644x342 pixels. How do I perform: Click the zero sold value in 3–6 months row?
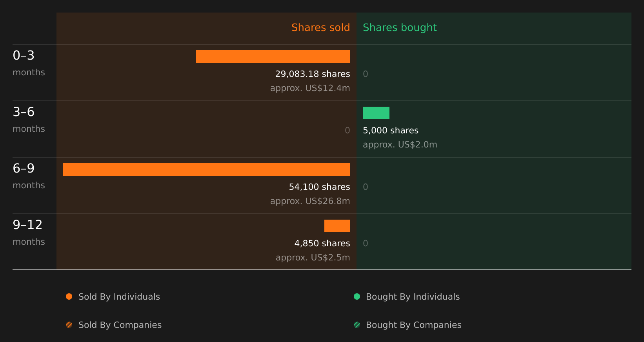tap(347, 131)
